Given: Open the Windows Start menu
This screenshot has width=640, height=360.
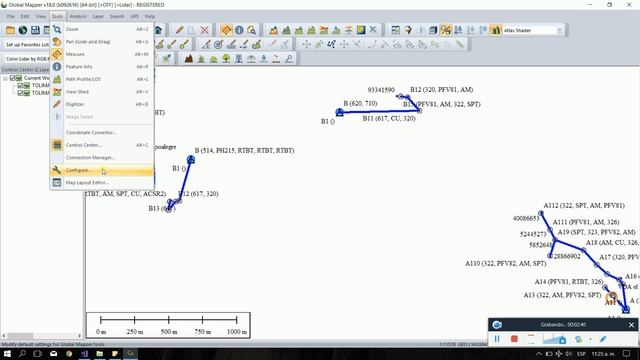Looking at the screenshot, I should pyautogui.click(x=7, y=353).
